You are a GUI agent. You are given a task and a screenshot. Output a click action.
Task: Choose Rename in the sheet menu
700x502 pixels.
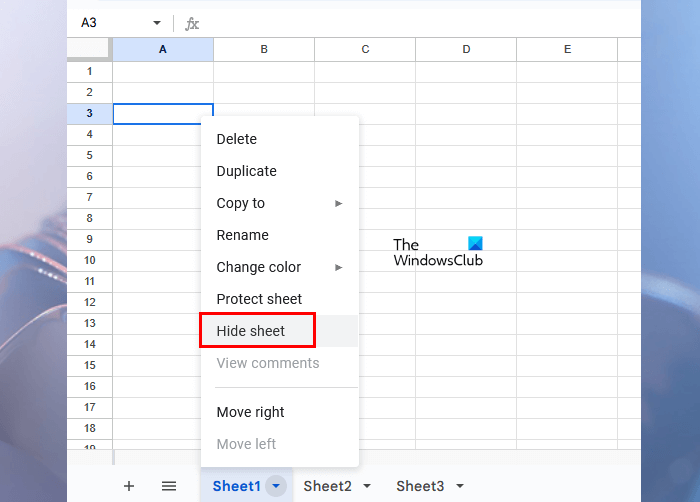tap(243, 235)
